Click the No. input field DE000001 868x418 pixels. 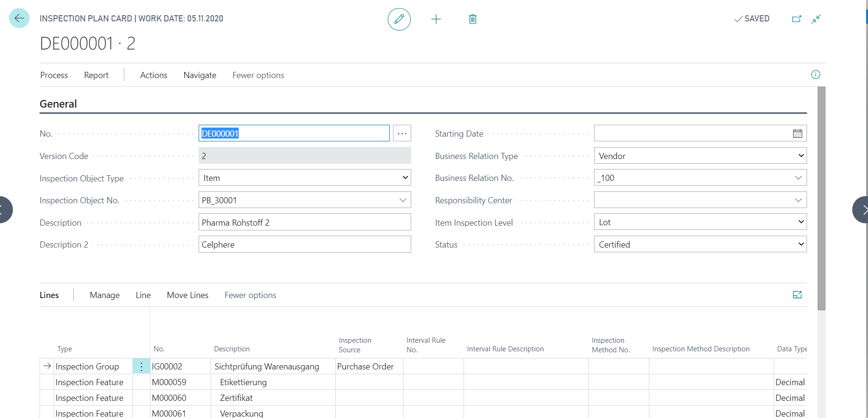click(294, 133)
